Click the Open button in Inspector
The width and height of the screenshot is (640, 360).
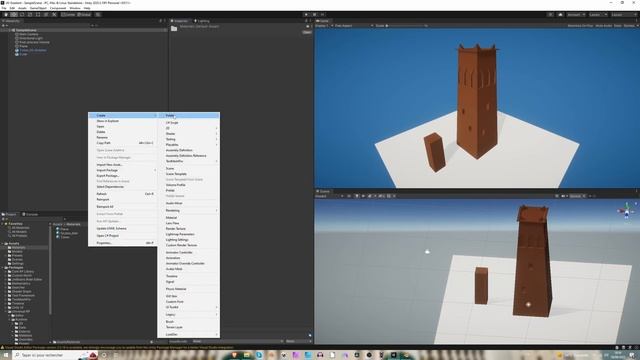point(307,32)
